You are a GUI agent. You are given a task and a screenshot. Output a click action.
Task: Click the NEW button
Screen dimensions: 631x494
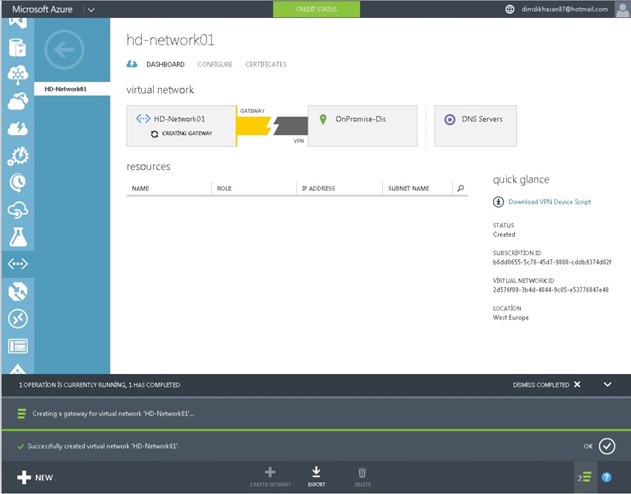(x=35, y=478)
